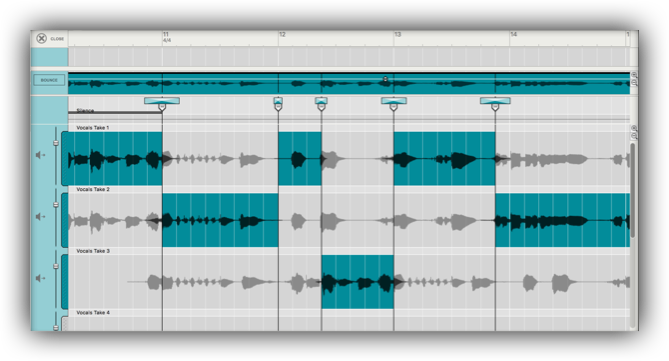
Task: Select the highlighted Vocals Take 1 segment starting at bar 12
Action: click(300, 158)
